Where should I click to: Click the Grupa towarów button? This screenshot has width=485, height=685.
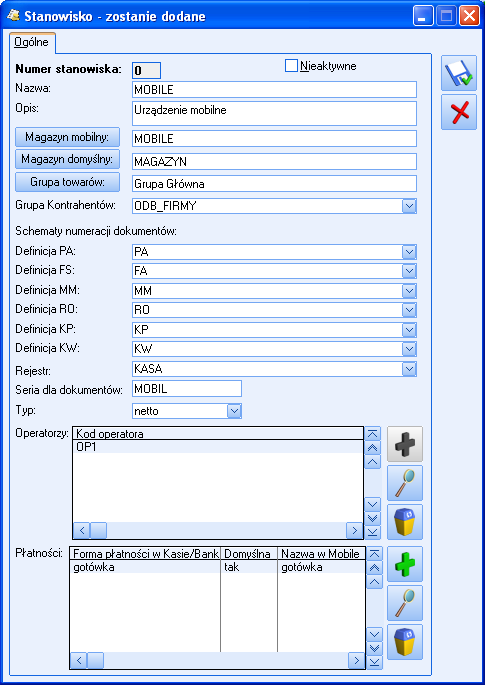pyautogui.click(x=67, y=182)
